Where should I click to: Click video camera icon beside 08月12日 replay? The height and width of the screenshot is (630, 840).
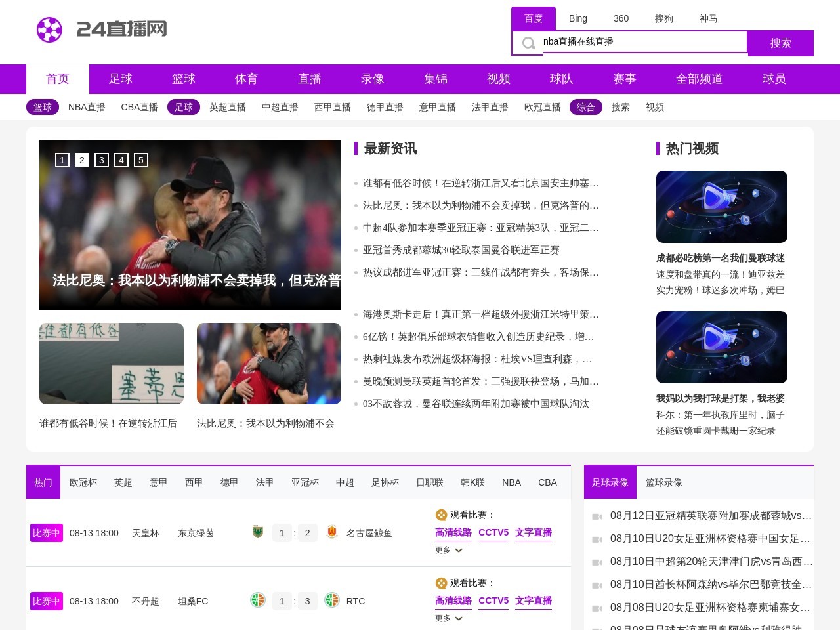[x=597, y=516]
